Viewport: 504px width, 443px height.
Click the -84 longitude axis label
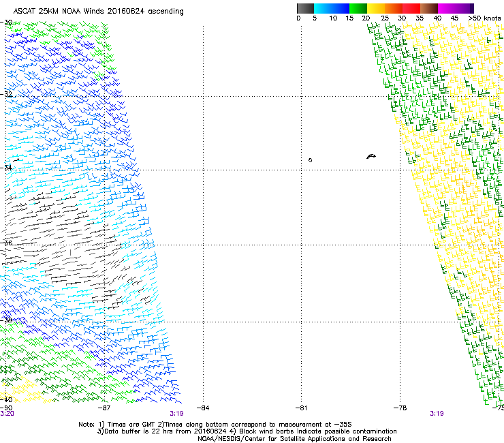click(x=203, y=408)
